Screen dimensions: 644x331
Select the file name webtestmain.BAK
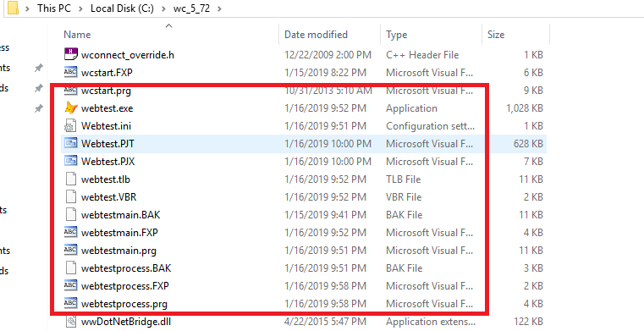coord(121,214)
